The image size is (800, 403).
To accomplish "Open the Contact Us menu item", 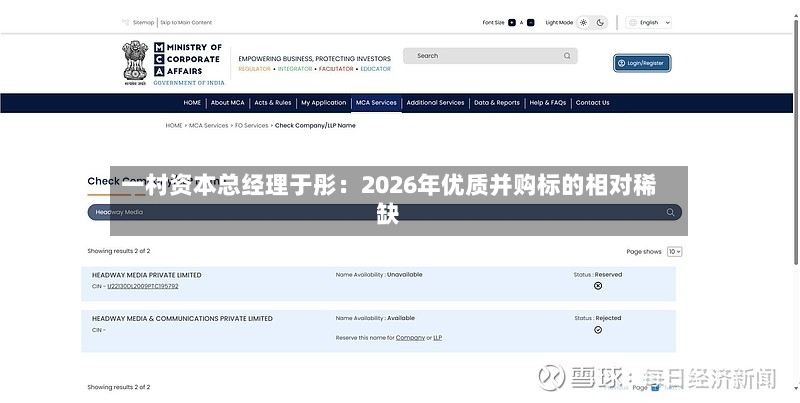I will point(592,103).
